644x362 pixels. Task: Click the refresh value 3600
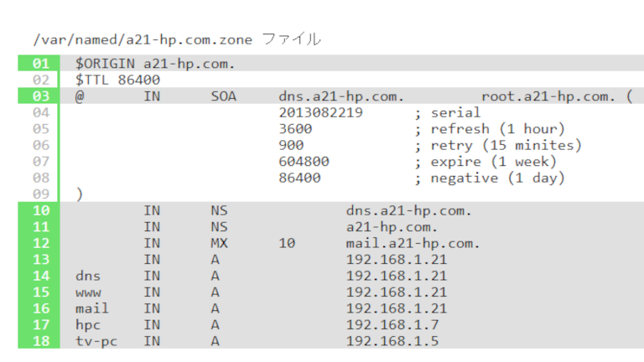tap(295, 129)
